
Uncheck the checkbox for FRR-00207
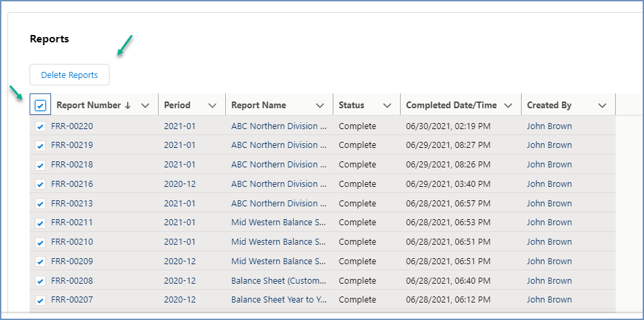[x=40, y=301]
